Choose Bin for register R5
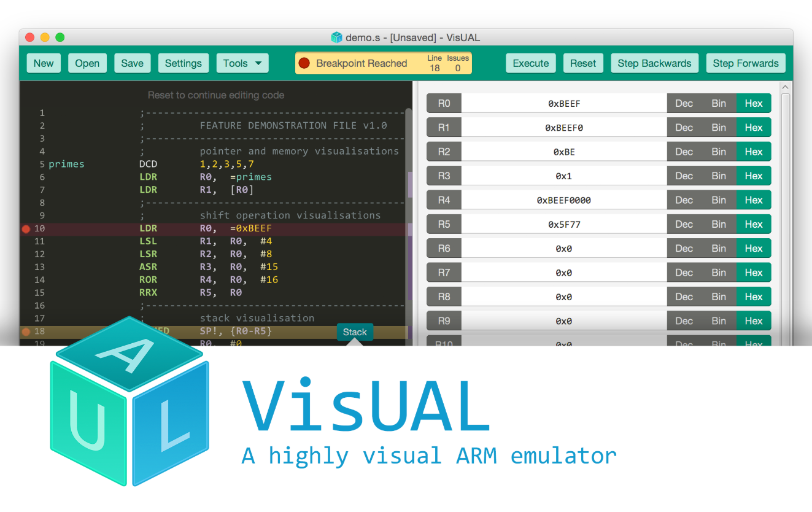This screenshot has width=812, height=512. (719, 224)
